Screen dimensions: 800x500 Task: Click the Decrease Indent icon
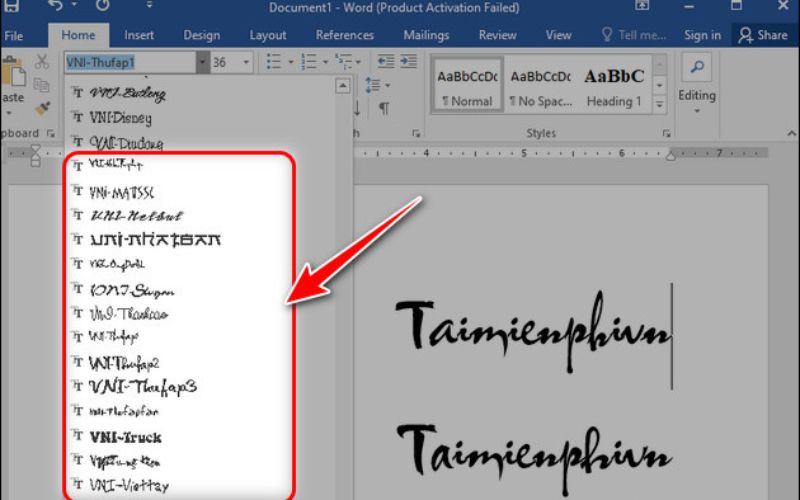coord(386,61)
